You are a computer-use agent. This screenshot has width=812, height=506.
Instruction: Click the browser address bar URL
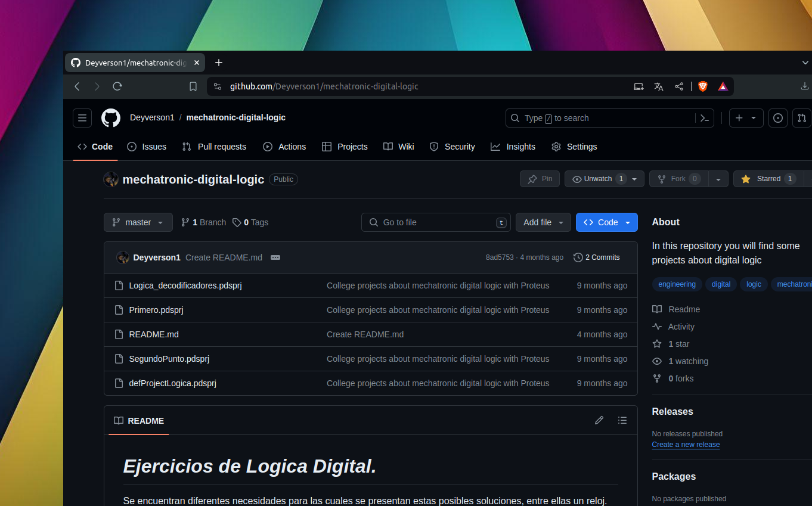point(324,86)
